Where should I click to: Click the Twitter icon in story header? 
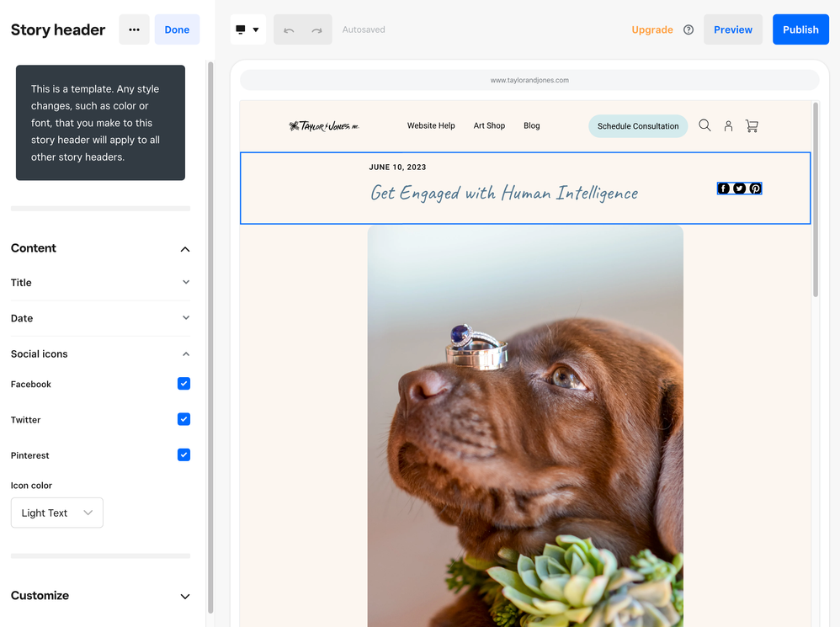click(x=739, y=189)
